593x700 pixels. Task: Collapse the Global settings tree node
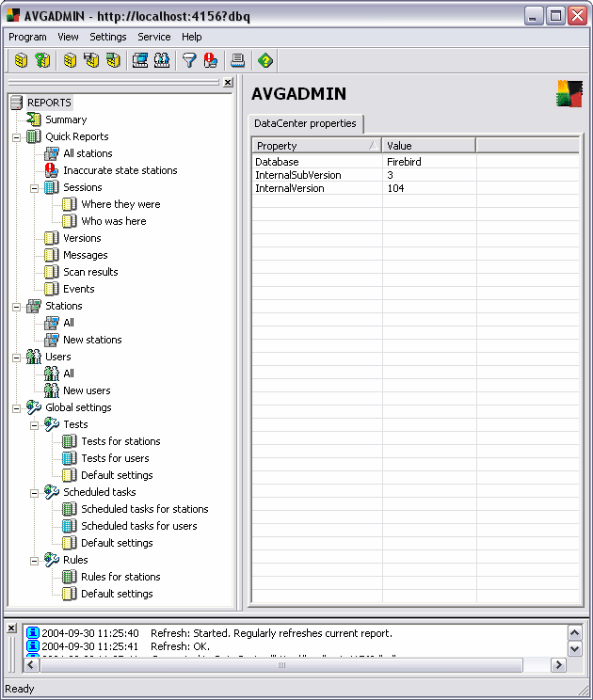coord(17,407)
